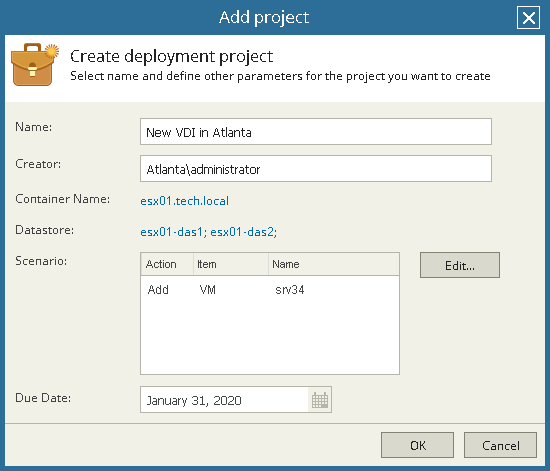Close the Add project dialog
The height and width of the screenshot is (471, 550).
pos(528,18)
